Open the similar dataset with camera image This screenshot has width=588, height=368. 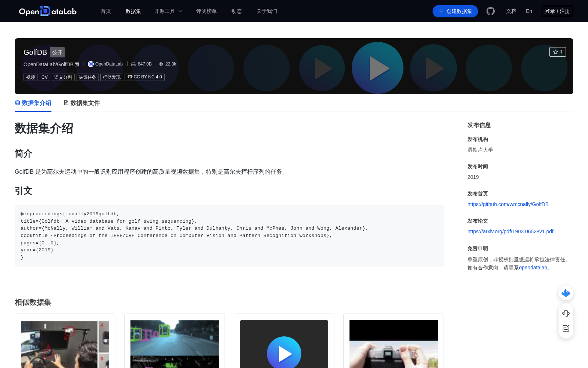[x=394, y=341]
